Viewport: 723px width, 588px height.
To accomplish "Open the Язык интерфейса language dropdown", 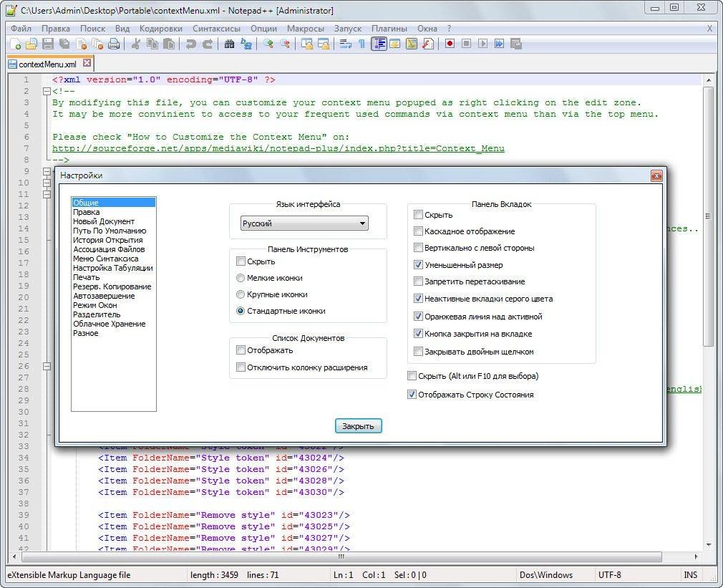I will pyautogui.click(x=304, y=223).
